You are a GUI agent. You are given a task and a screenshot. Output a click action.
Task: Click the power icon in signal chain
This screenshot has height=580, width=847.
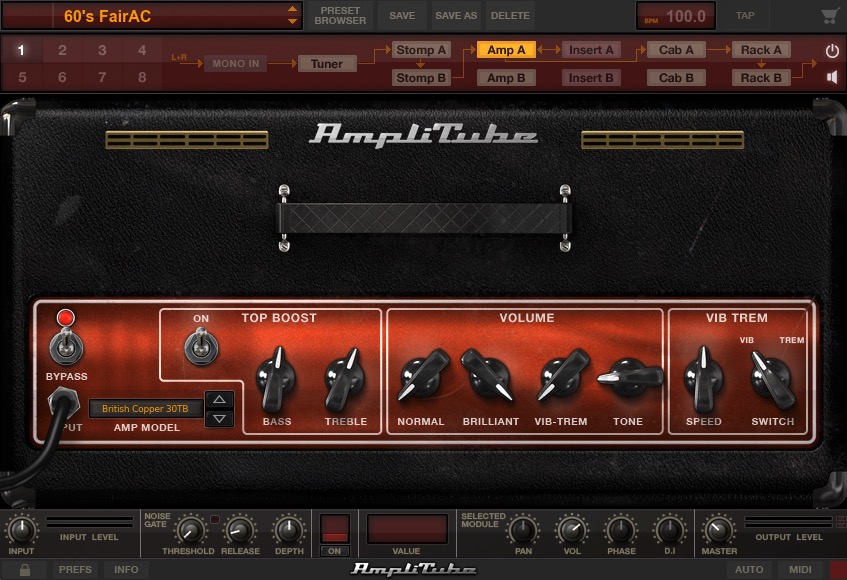click(832, 51)
